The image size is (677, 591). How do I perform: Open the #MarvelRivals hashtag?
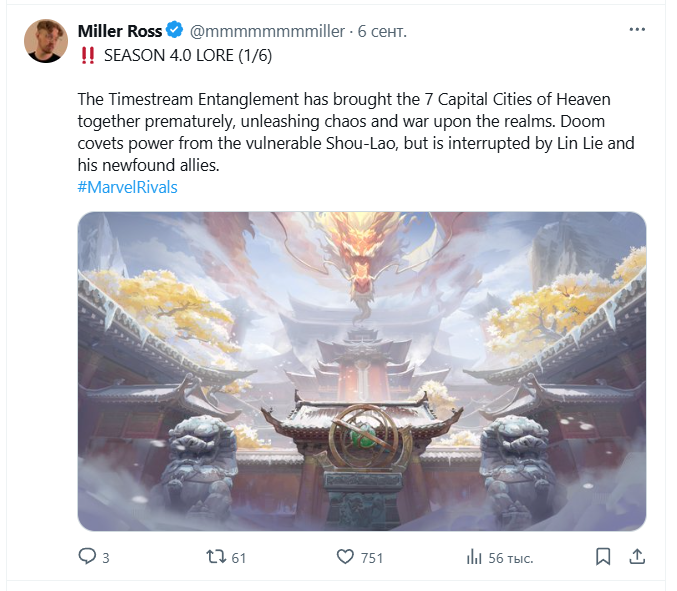tap(127, 187)
